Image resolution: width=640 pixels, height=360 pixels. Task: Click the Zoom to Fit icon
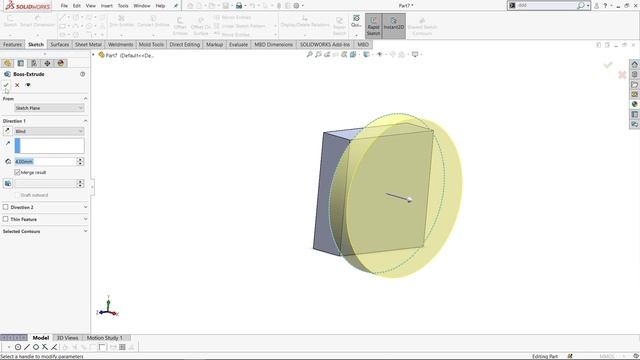click(x=310, y=54)
